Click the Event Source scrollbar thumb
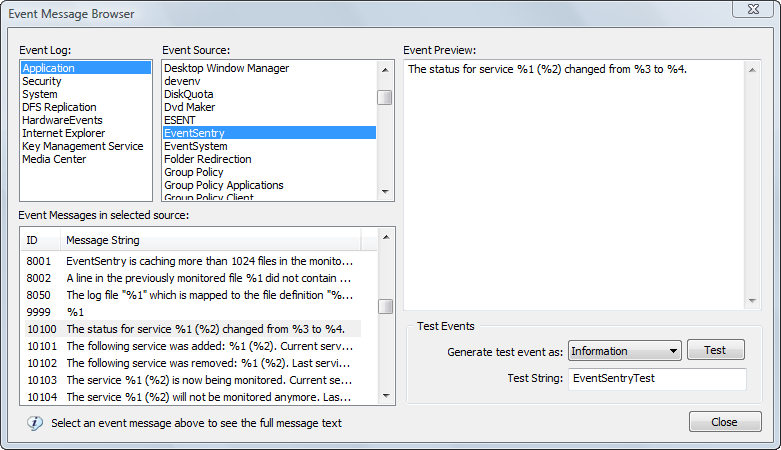The width and height of the screenshot is (781, 450). click(385, 98)
